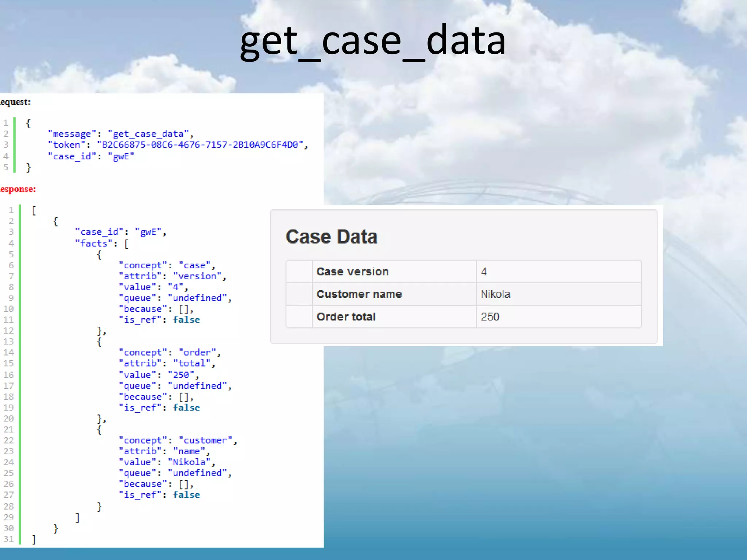747x560 pixels.
Task: Select the red response label
Action: (x=18, y=189)
